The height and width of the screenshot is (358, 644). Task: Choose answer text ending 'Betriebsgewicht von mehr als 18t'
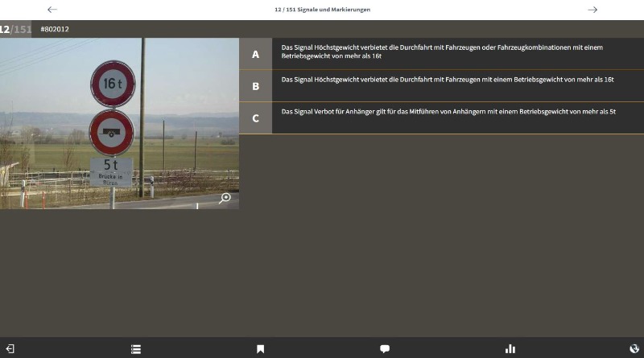tap(447, 80)
